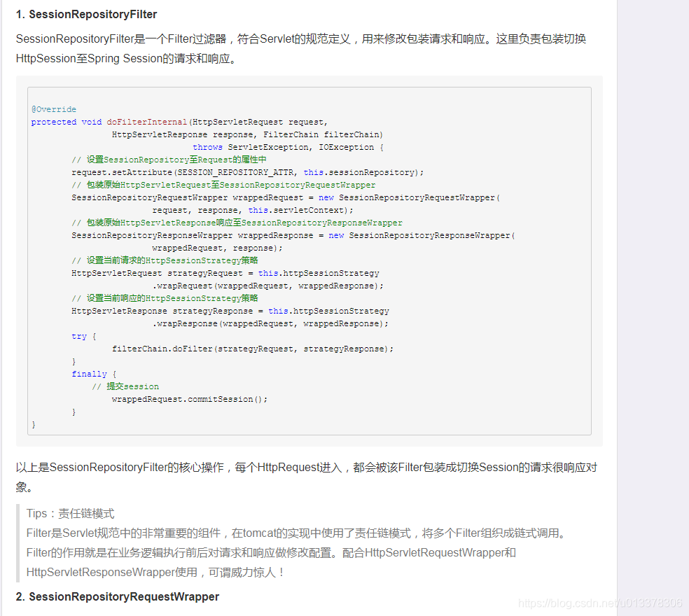
Task: Click the 'HttpServletResponse response, FilterChain filterChain)' line
Action: (x=247, y=134)
